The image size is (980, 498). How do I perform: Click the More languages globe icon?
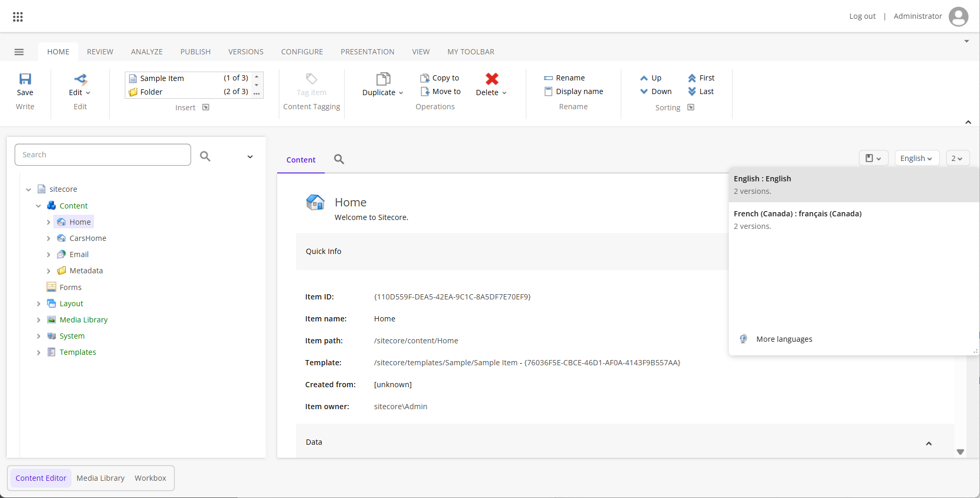(x=743, y=339)
